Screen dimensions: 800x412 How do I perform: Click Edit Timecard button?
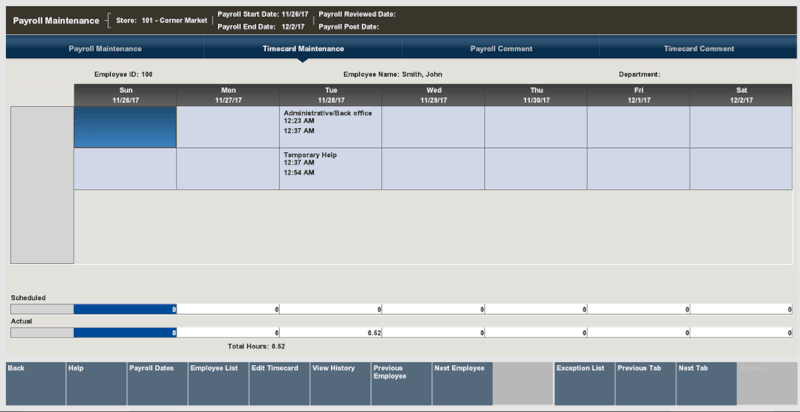click(280, 383)
